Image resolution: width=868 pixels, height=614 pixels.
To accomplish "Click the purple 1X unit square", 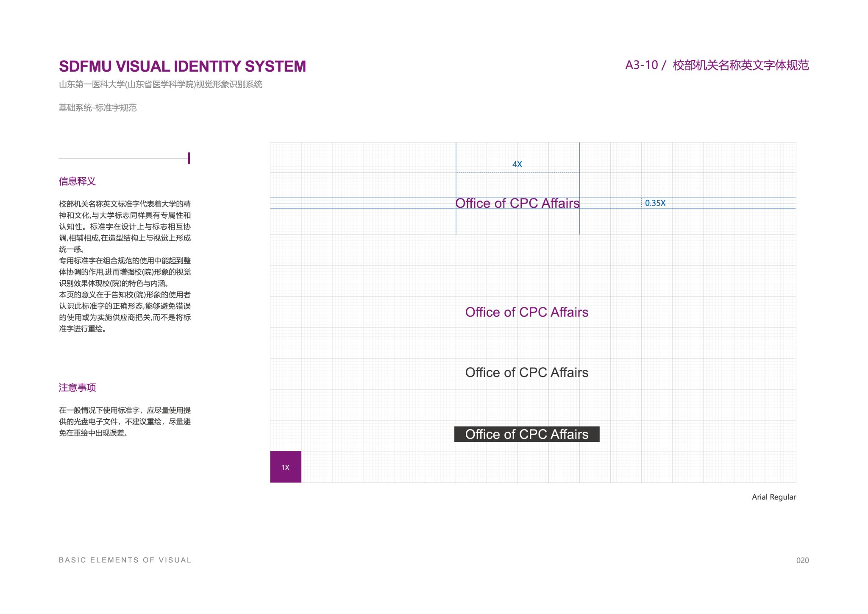I will click(285, 466).
